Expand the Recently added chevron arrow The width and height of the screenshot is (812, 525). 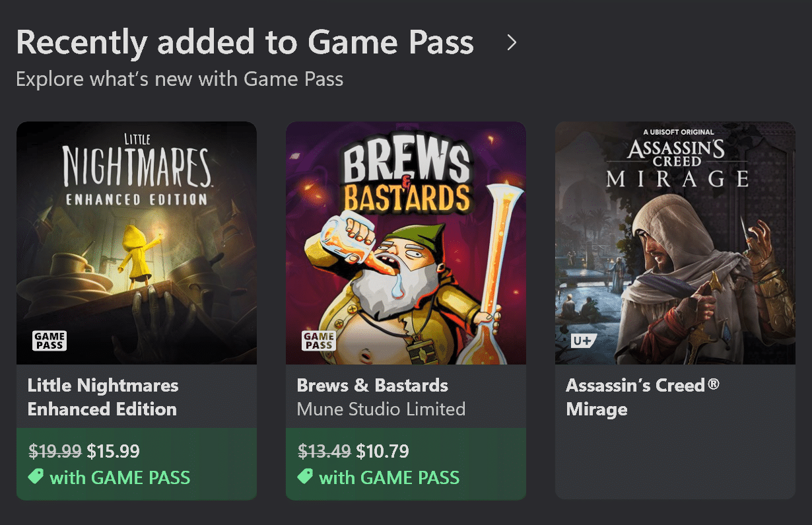coord(511,43)
